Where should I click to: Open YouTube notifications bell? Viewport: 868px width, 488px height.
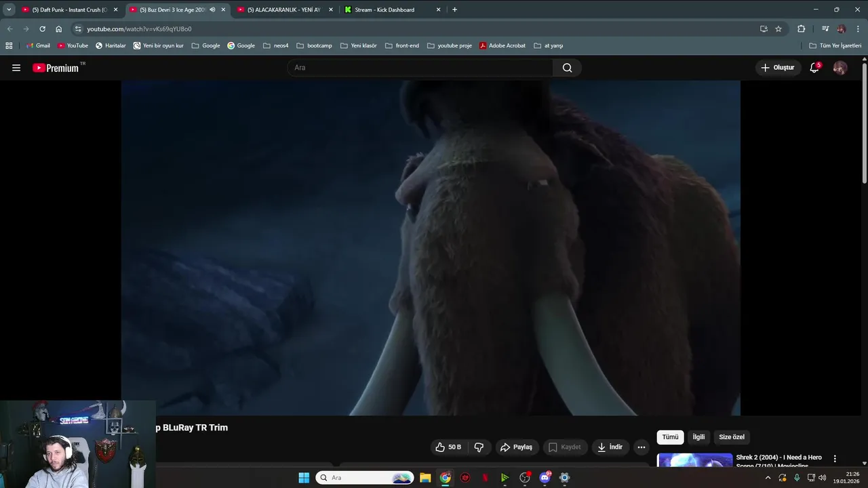[814, 68]
